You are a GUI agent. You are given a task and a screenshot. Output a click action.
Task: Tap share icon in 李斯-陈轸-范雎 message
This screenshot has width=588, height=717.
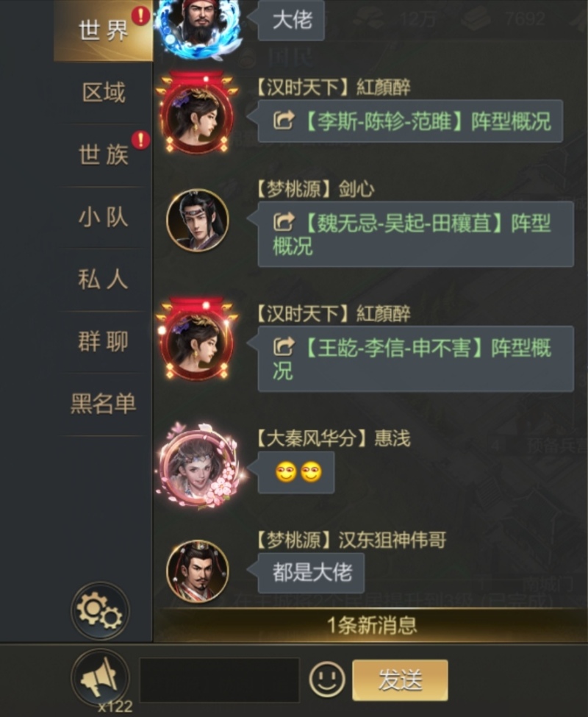click(x=284, y=121)
